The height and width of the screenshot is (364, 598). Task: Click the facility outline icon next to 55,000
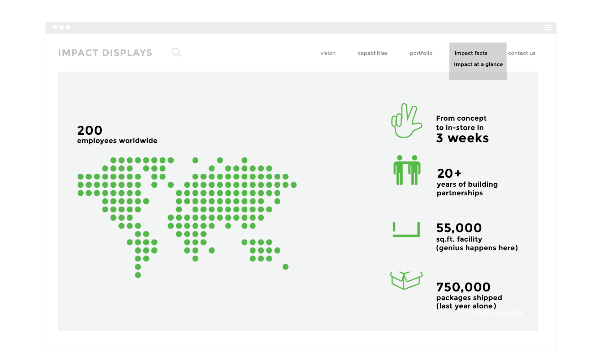pyautogui.click(x=406, y=230)
